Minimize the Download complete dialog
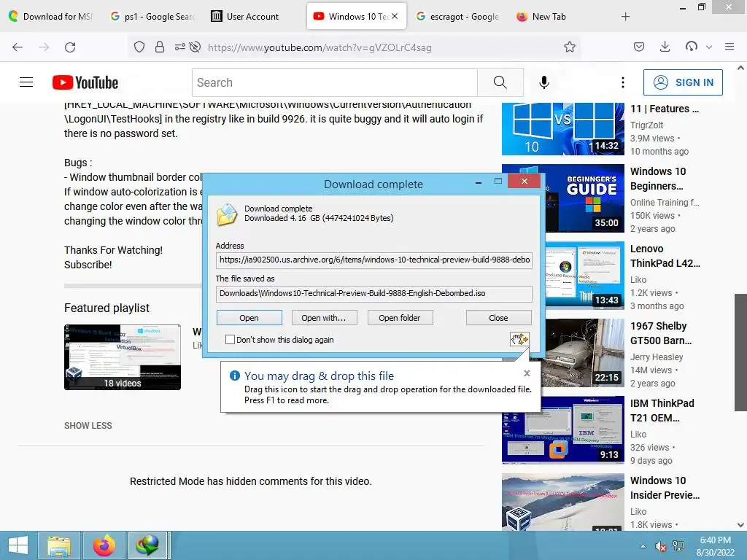747x560 pixels. click(479, 182)
